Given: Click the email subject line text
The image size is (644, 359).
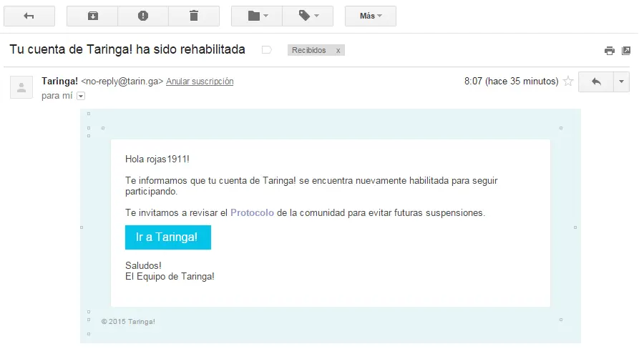Looking at the screenshot, I should pos(127,49).
